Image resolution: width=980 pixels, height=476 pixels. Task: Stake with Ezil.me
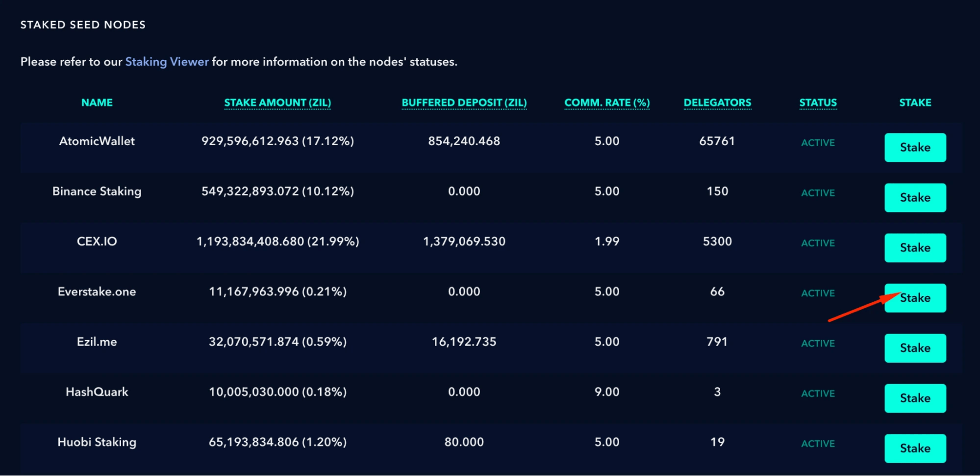pos(915,348)
